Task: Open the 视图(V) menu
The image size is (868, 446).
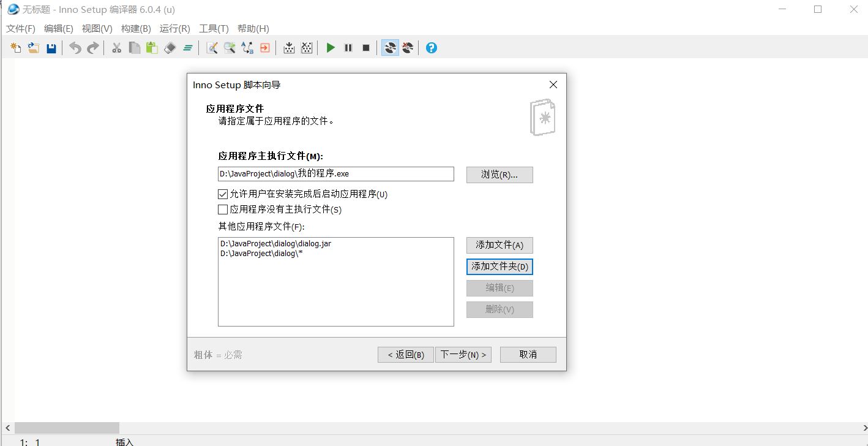Action: 97,29
